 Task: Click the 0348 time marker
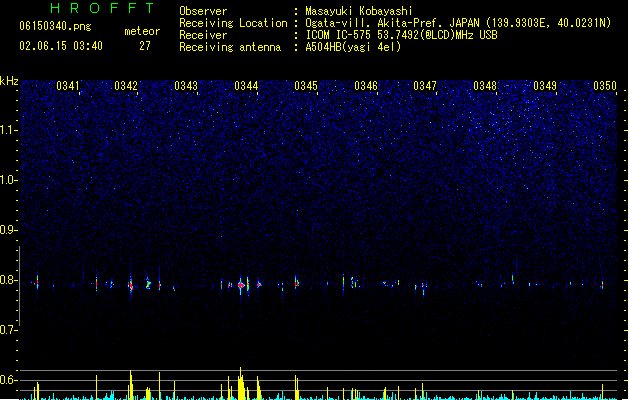tap(485, 86)
